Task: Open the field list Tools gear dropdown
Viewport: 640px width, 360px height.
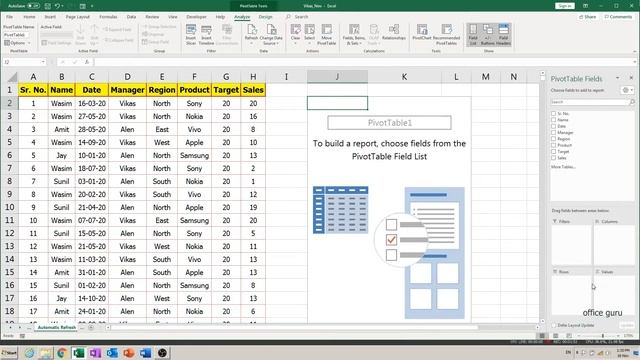Action: pyautogui.click(x=627, y=90)
